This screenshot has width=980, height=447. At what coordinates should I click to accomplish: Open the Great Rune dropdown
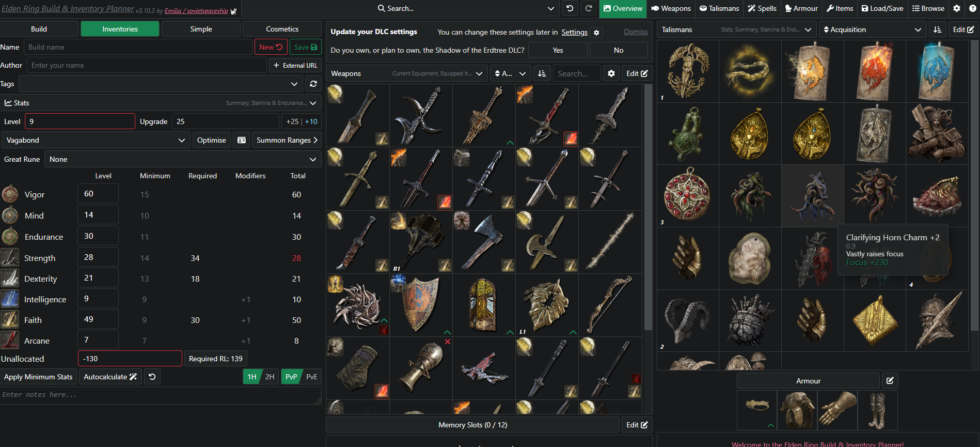[x=183, y=159]
